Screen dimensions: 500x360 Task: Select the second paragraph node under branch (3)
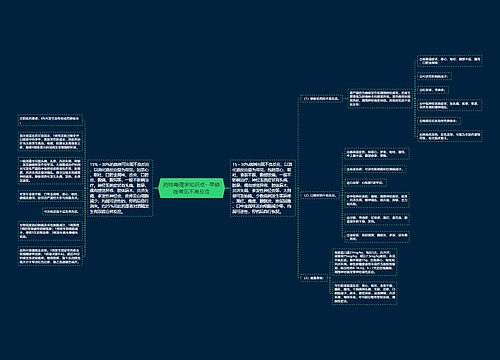pyautogui.click(x=365, y=293)
